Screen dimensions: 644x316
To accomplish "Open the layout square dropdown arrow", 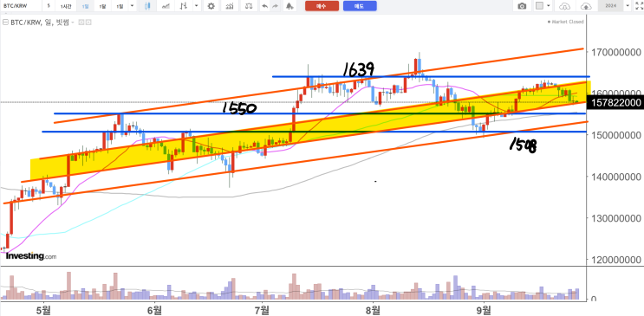I will point(549,6).
